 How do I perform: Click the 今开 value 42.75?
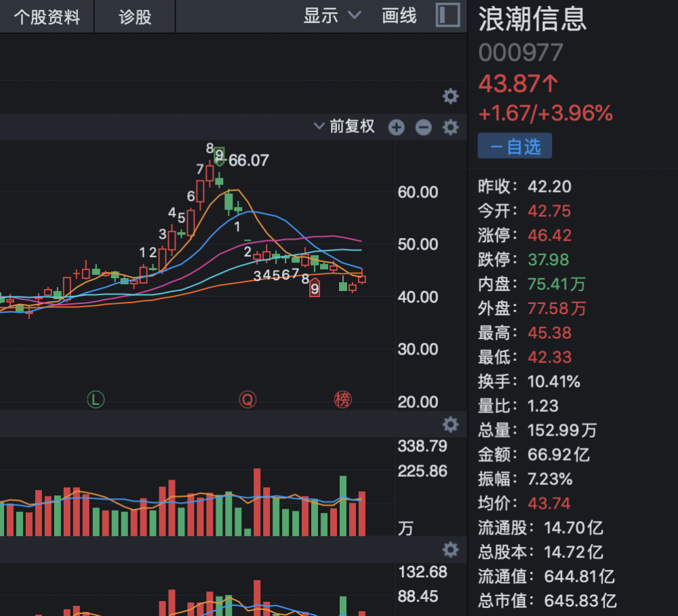(x=549, y=211)
